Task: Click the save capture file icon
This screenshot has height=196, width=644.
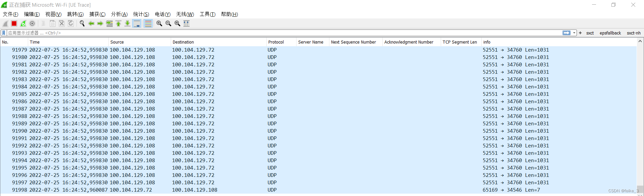Action: tap(53, 23)
